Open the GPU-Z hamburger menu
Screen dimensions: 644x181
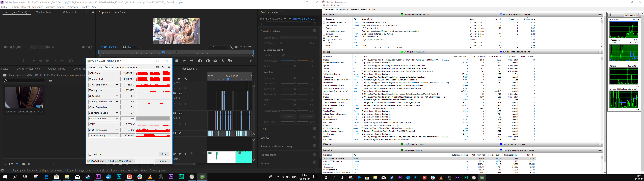click(x=169, y=67)
